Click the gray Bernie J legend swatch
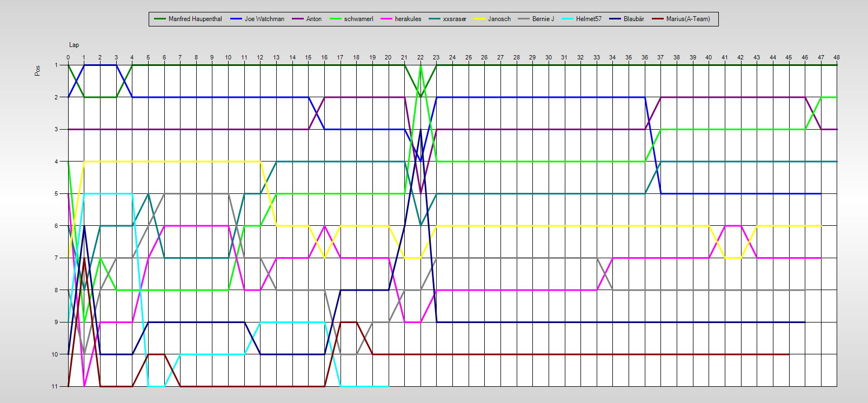 [524, 19]
